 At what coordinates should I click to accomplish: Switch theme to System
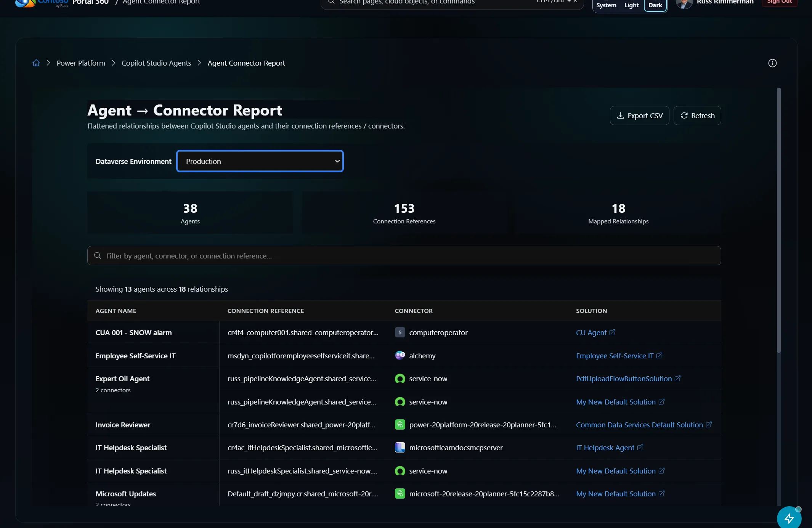coord(606,5)
